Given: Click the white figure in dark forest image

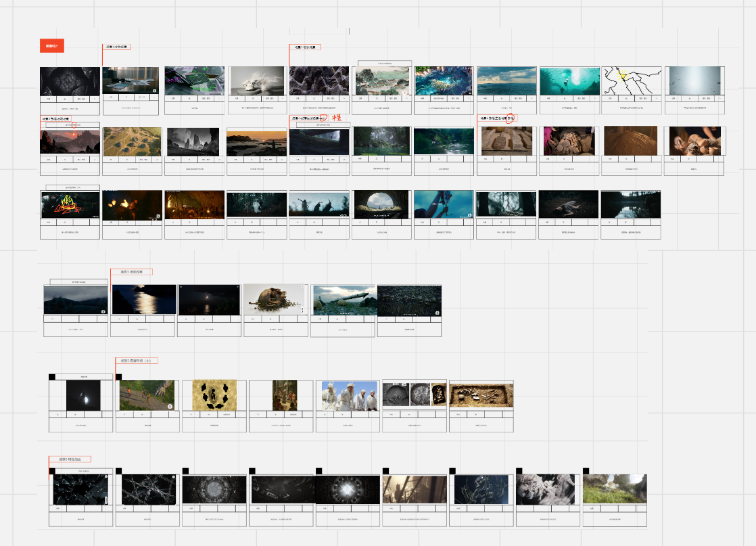Looking at the screenshot, I should (256, 205).
